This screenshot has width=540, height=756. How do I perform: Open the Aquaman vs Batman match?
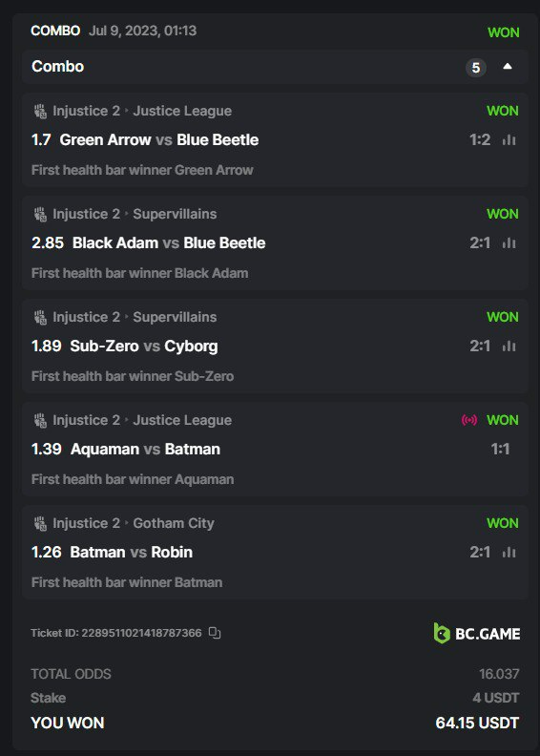pyautogui.click(x=145, y=449)
